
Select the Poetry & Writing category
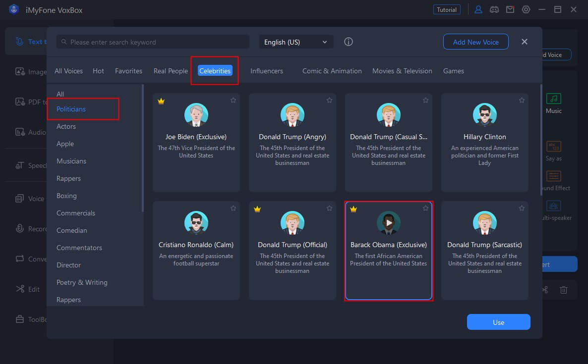tap(82, 282)
